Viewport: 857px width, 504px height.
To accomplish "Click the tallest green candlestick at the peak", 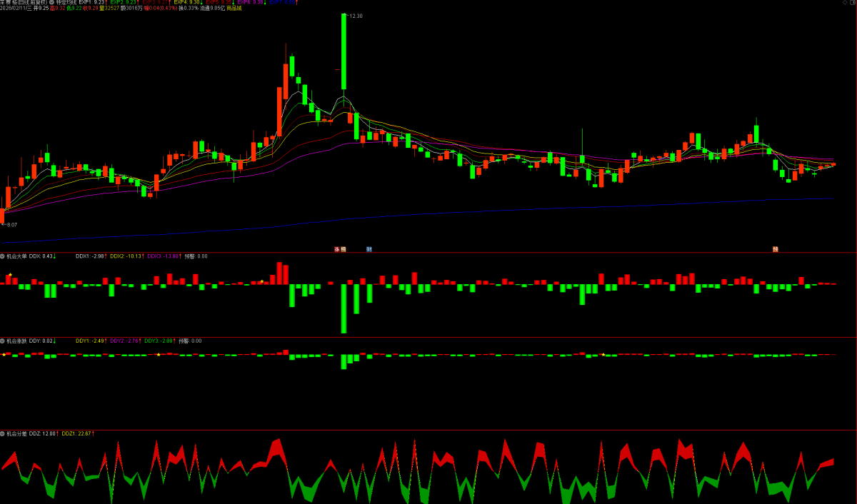I will pyautogui.click(x=344, y=51).
